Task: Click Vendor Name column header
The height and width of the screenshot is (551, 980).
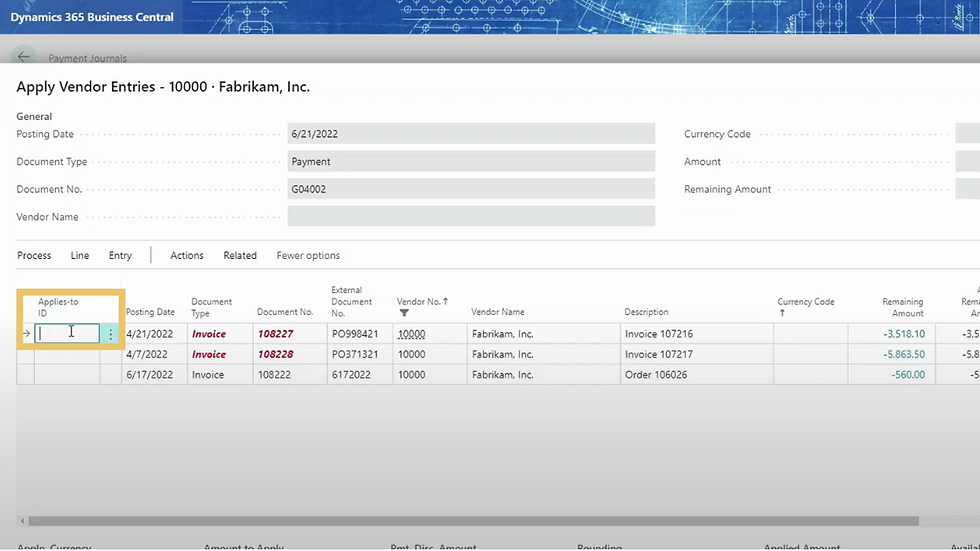Action: click(x=498, y=312)
